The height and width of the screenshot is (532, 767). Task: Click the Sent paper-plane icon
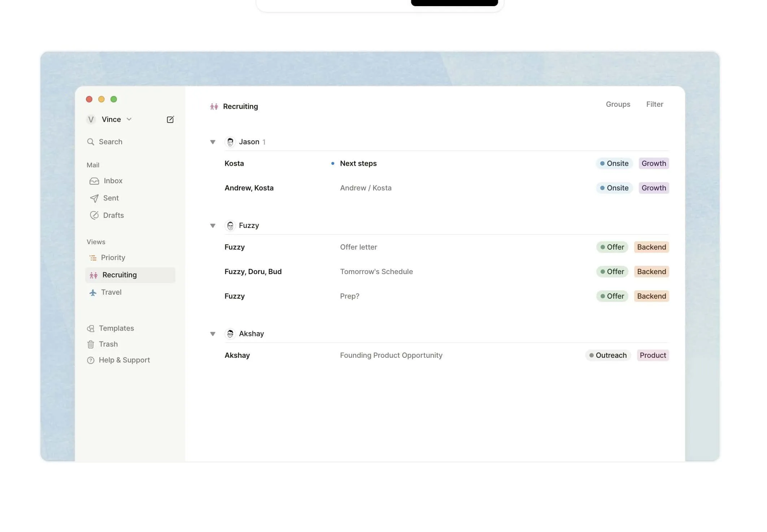[x=94, y=198]
